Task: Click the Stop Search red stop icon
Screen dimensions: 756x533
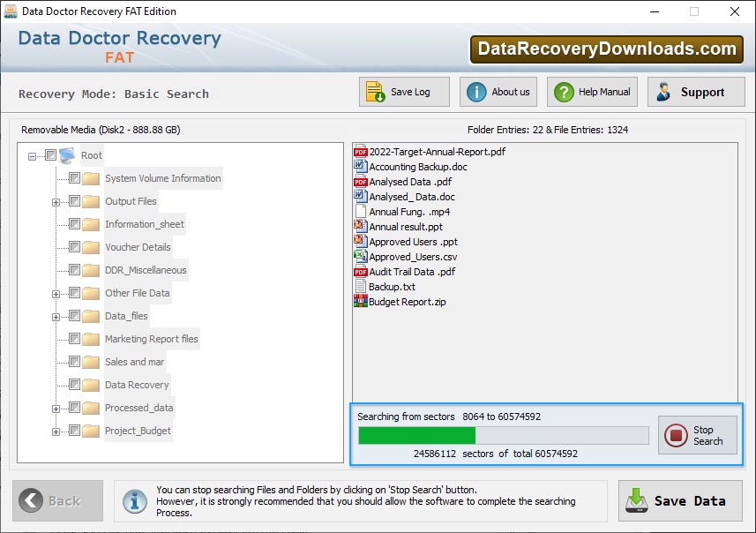Action: 676,435
